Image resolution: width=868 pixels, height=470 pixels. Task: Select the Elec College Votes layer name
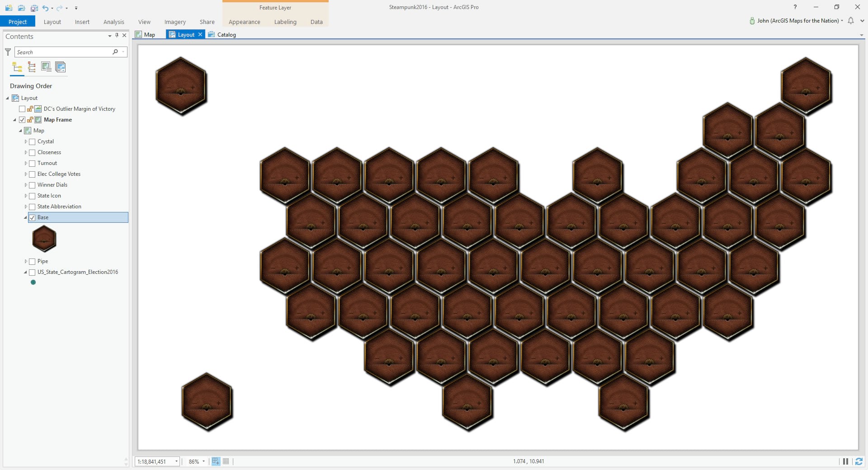coord(59,174)
